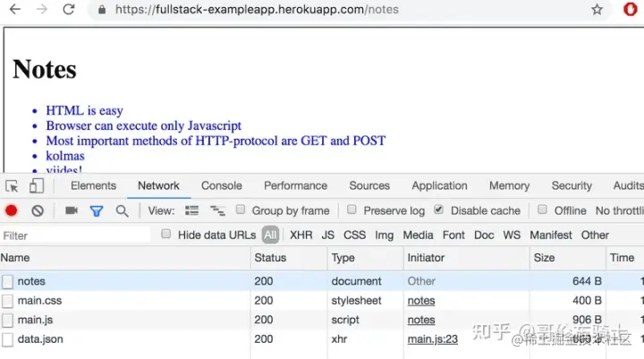Click the 'kolmas' note item
The width and height of the screenshot is (644, 359).
pyautogui.click(x=65, y=157)
